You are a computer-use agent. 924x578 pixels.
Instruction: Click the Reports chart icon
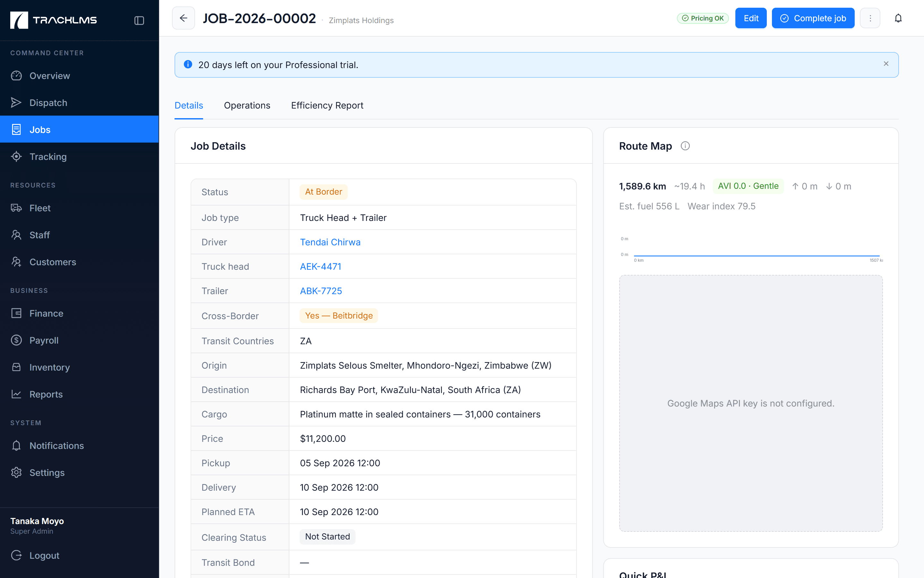[x=16, y=394]
